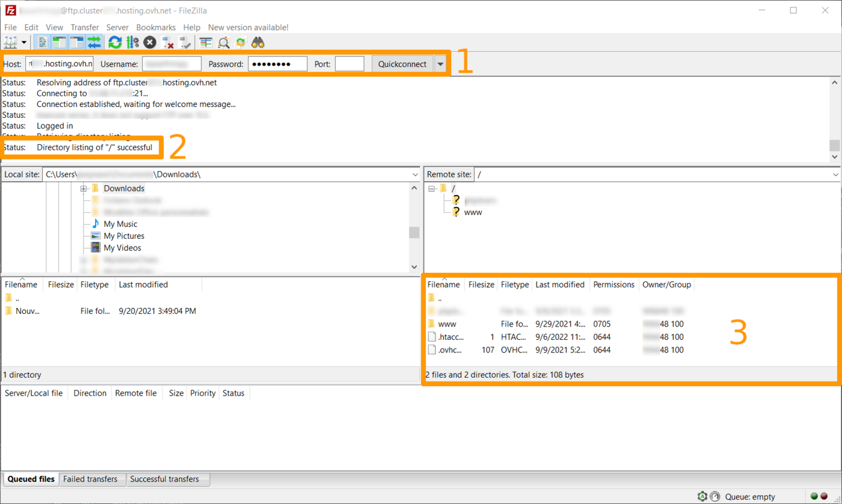This screenshot has height=504, width=842.
Task: Refresh file and folder lists
Action: click(115, 42)
